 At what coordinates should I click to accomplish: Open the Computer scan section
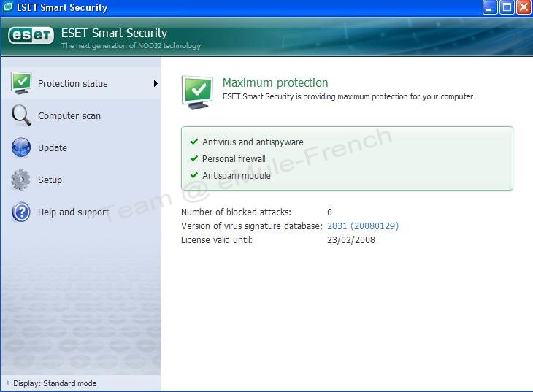(x=81, y=115)
